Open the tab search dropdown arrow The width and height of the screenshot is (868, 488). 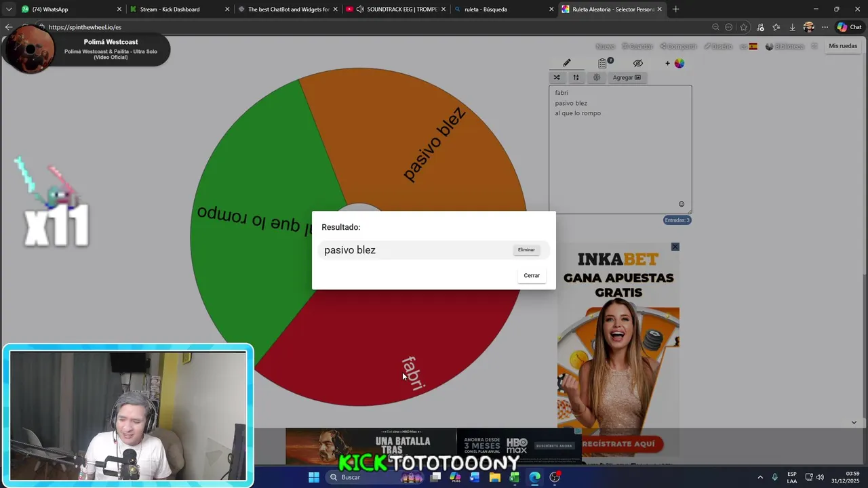tap(8, 9)
